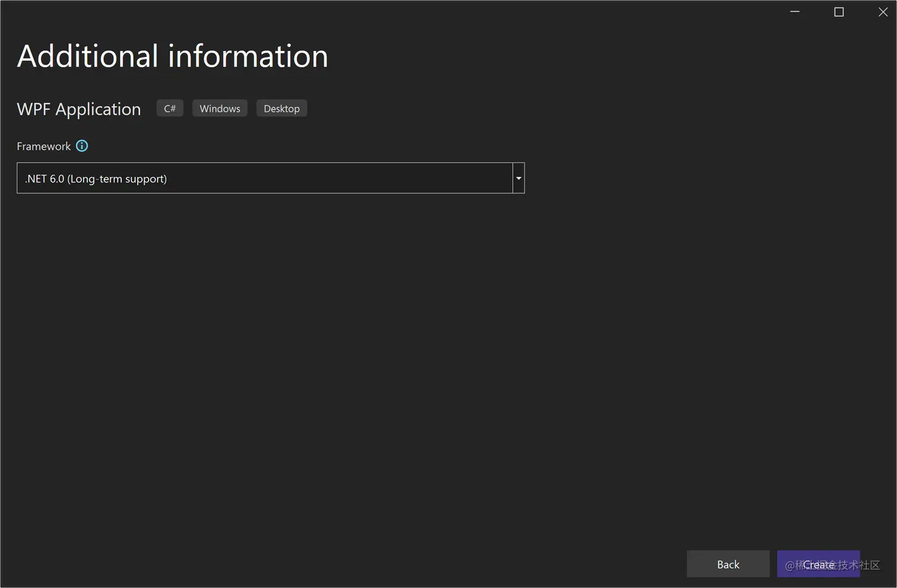
Task: Open the Framework dropdown arrow
Action: (x=519, y=178)
